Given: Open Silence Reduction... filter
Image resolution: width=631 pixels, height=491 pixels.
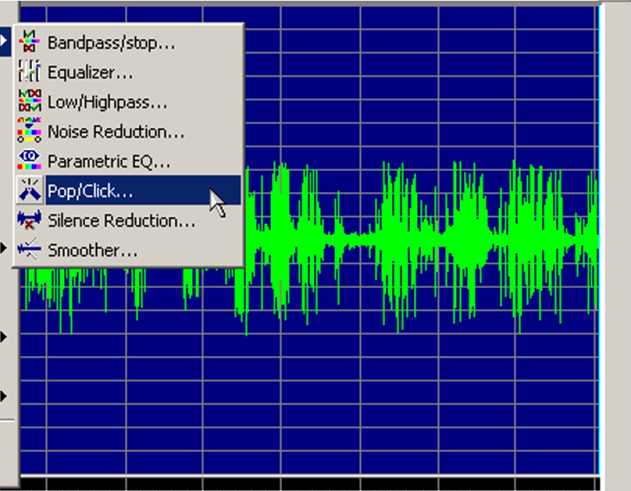Looking at the screenshot, I should point(129,220).
